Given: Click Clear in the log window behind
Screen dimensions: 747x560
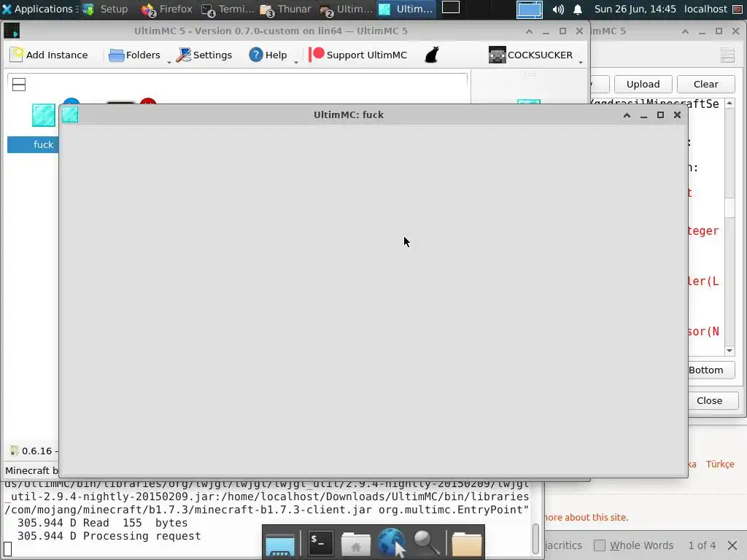Looking at the screenshot, I should point(705,84).
